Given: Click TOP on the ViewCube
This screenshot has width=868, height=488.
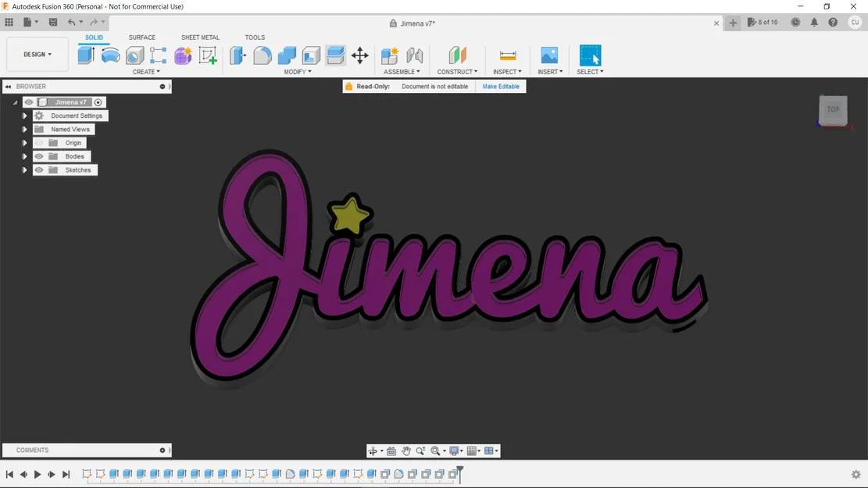Looking at the screenshot, I should point(833,109).
